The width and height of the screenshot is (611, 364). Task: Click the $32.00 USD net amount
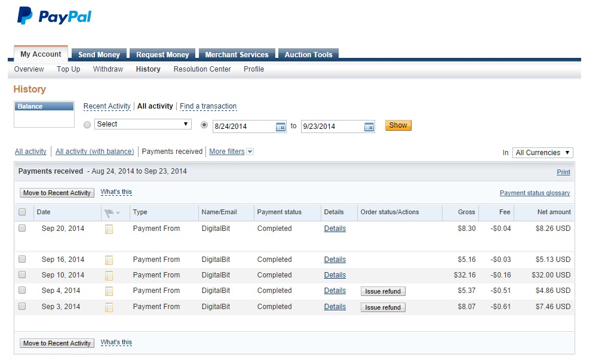[x=551, y=275]
